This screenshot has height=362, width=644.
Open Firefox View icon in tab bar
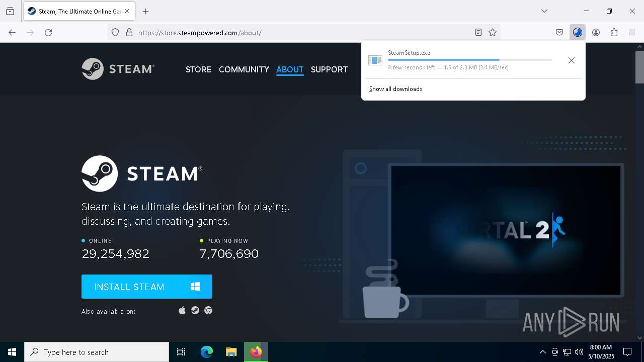10,11
